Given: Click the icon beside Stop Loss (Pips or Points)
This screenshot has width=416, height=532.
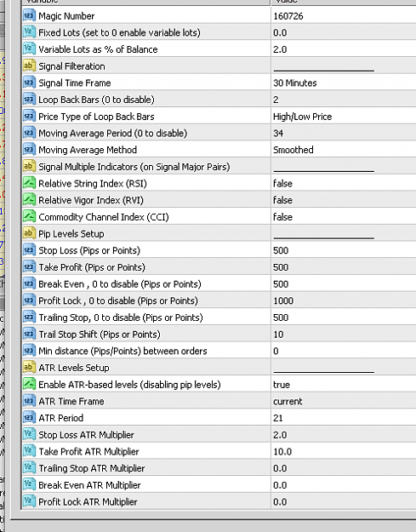Looking at the screenshot, I should (29, 250).
